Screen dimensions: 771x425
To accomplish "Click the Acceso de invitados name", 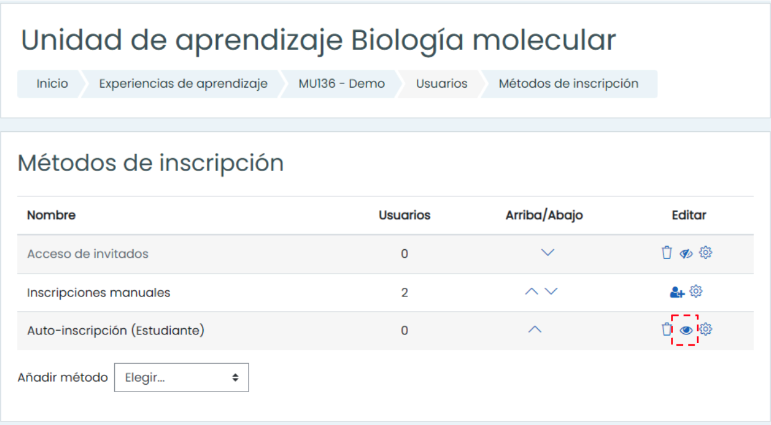I will [88, 254].
